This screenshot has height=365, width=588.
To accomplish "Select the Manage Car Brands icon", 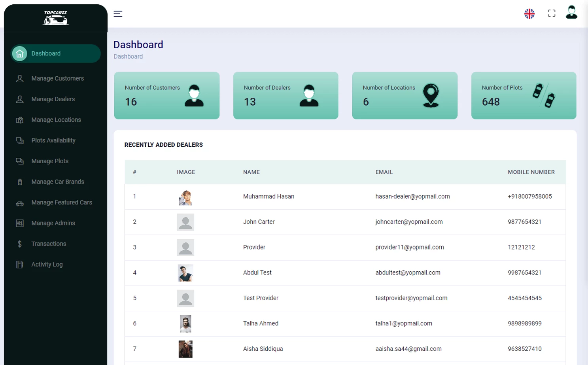I will (20, 182).
